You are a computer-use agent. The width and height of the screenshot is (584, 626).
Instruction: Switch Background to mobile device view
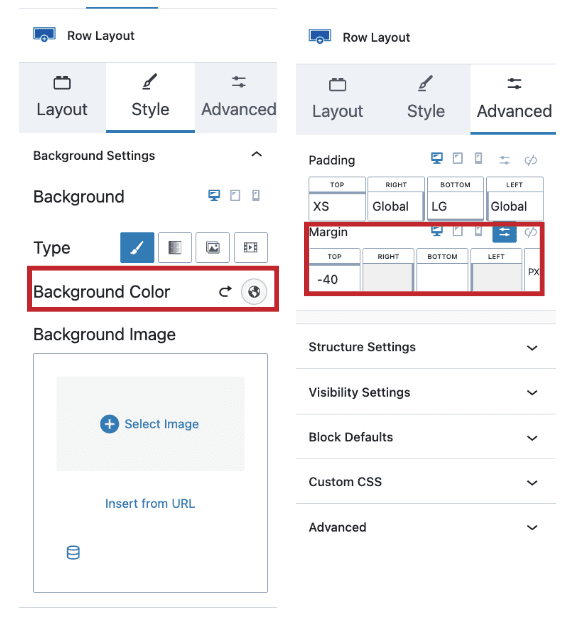point(256,195)
